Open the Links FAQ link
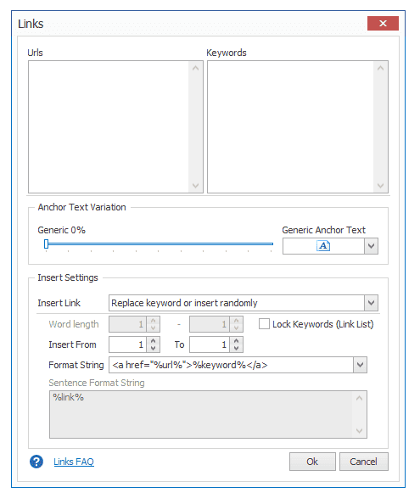 [74, 462]
